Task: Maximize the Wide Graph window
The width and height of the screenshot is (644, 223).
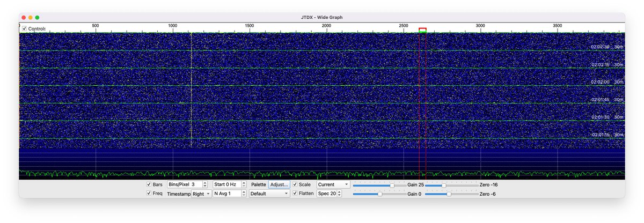Action: [x=38, y=18]
